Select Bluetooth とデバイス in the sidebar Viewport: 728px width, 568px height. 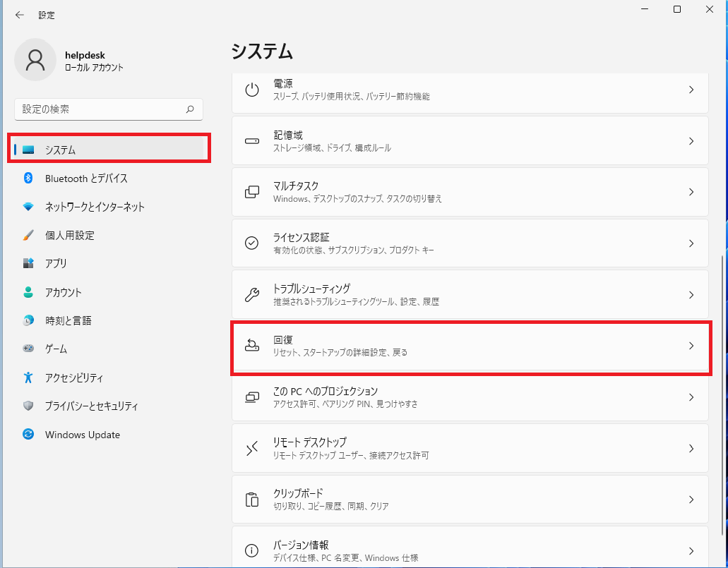[109, 179]
